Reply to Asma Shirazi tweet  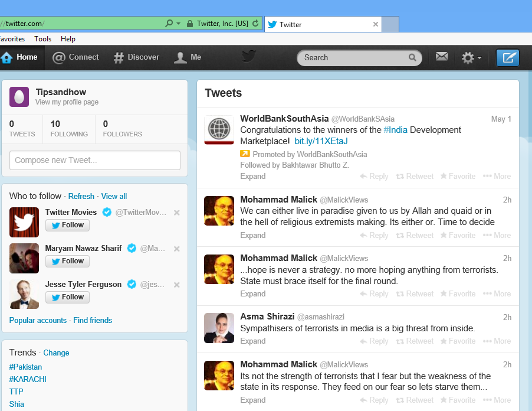(x=374, y=341)
